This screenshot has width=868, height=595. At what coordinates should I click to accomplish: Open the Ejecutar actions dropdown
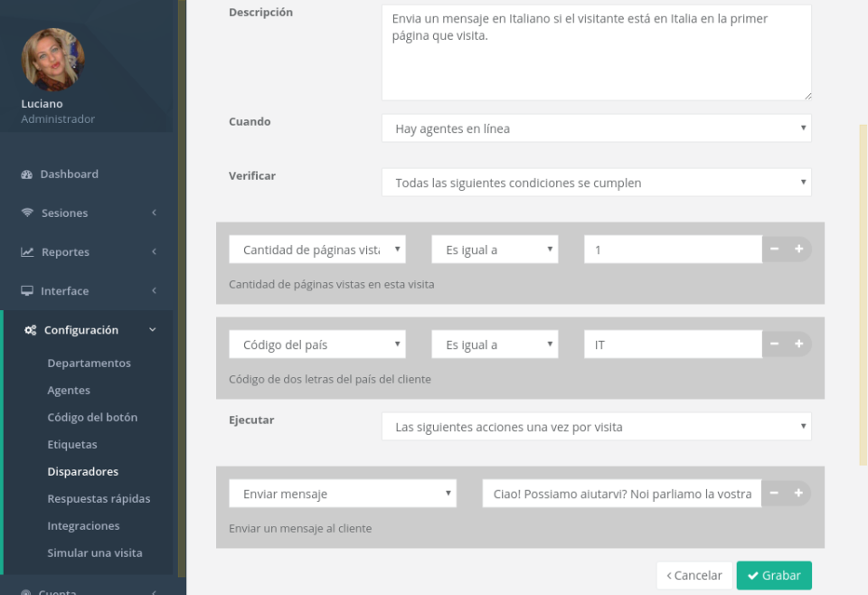click(597, 426)
